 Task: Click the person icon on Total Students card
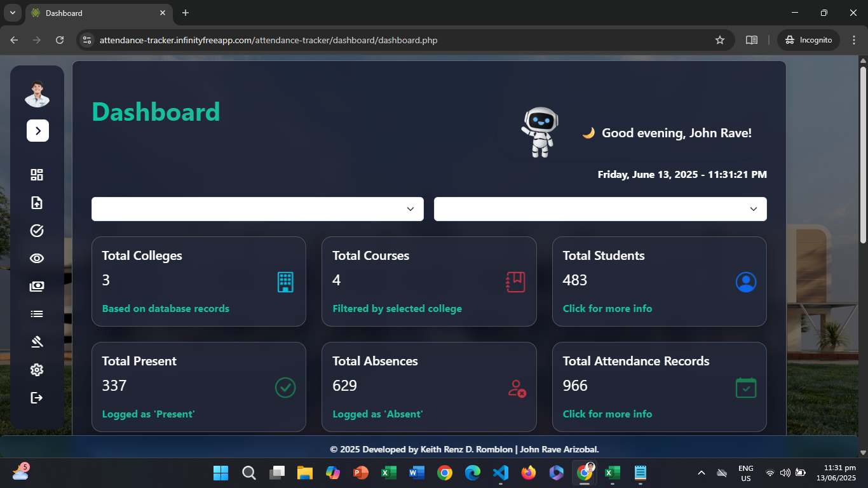[x=746, y=282]
